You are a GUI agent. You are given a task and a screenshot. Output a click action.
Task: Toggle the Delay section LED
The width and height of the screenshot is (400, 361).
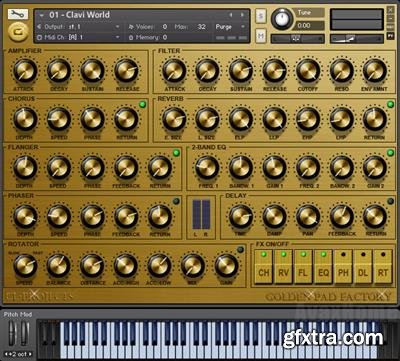tap(390, 201)
